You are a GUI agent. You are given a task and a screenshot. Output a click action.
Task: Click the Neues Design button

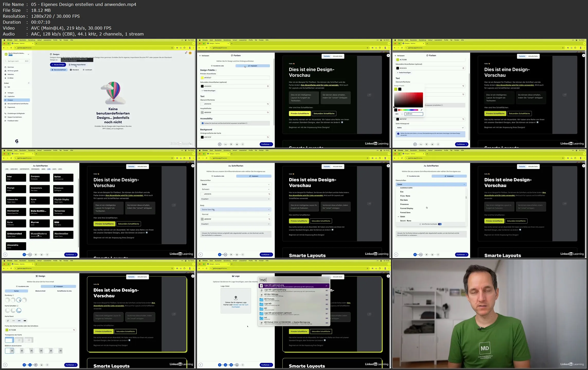(58, 65)
